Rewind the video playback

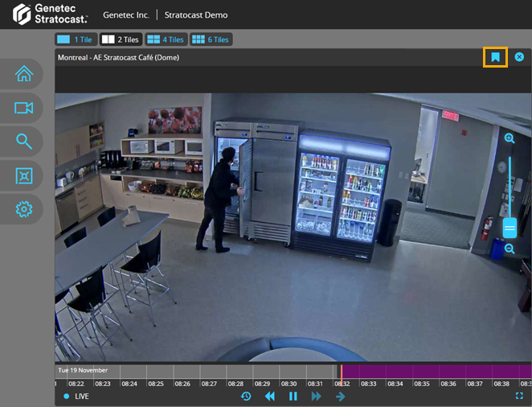click(270, 396)
